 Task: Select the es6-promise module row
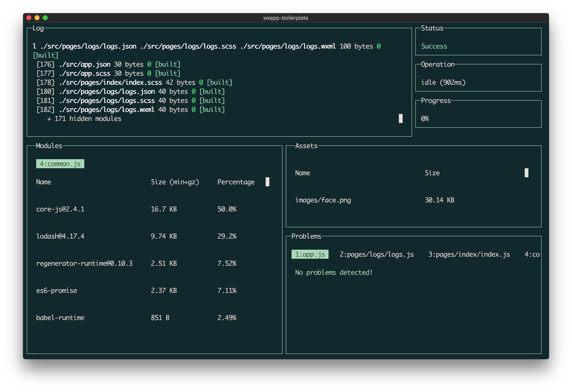point(57,291)
